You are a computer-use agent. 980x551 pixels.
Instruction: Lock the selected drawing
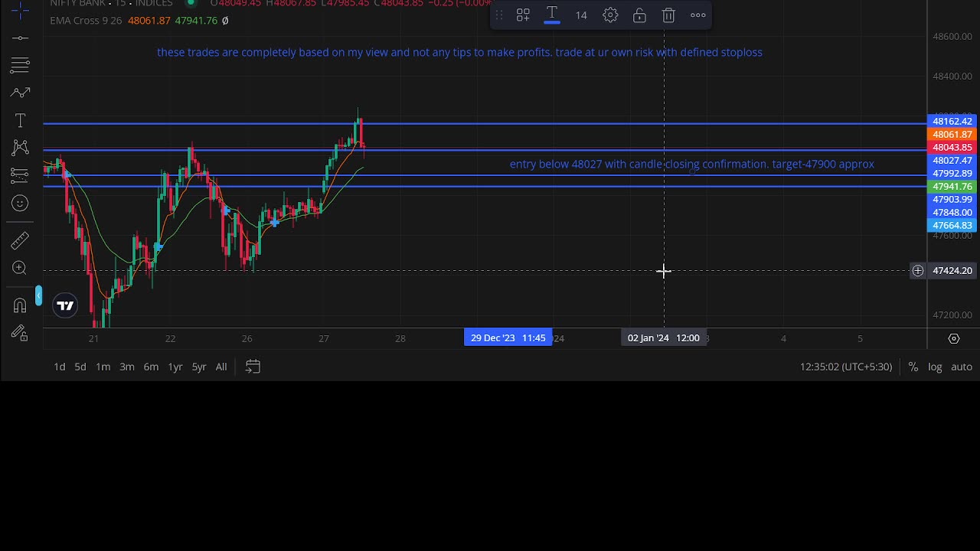639,15
